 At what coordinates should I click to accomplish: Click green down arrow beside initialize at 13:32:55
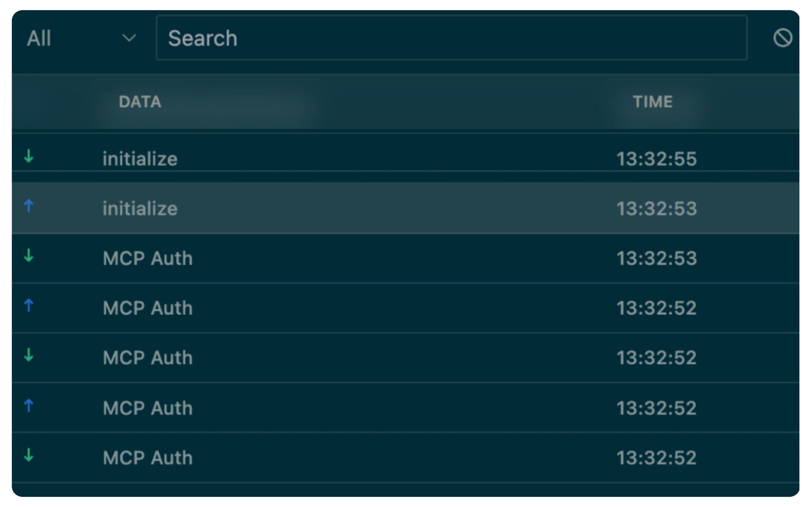pos(29,156)
